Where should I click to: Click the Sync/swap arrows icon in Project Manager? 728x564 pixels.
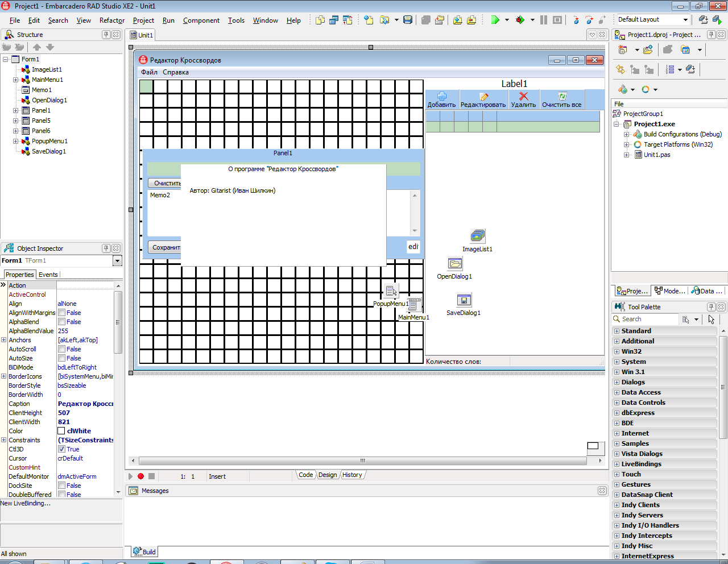coord(621,69)
